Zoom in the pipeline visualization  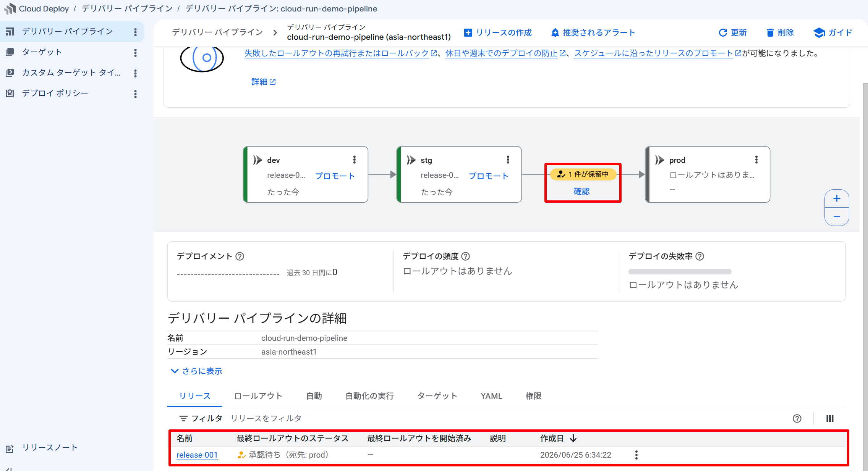(x=837, y=198)
